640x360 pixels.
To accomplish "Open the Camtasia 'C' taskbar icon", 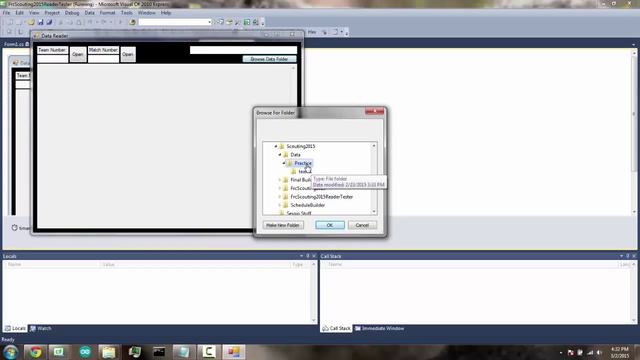I will (x=209, y=352).
